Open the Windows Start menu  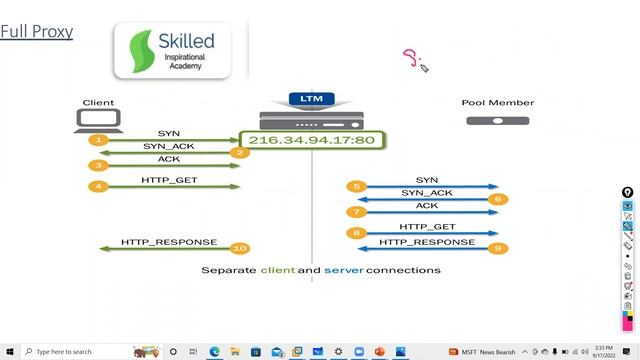10,351
